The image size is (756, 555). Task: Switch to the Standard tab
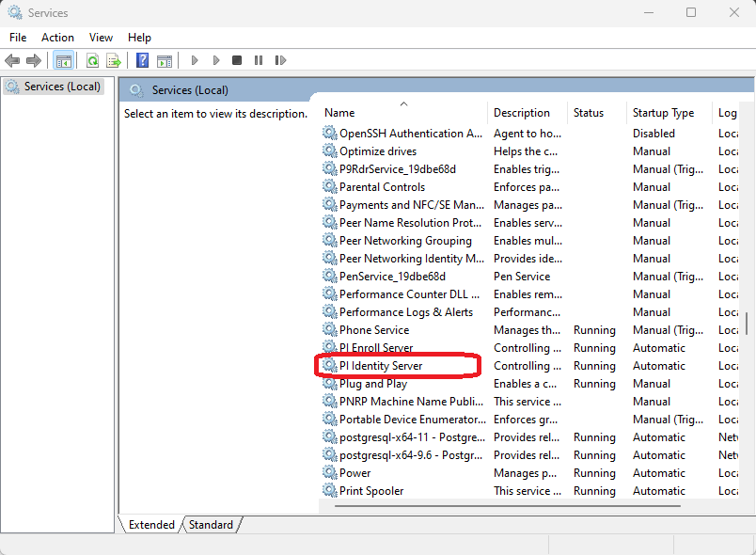211,525
